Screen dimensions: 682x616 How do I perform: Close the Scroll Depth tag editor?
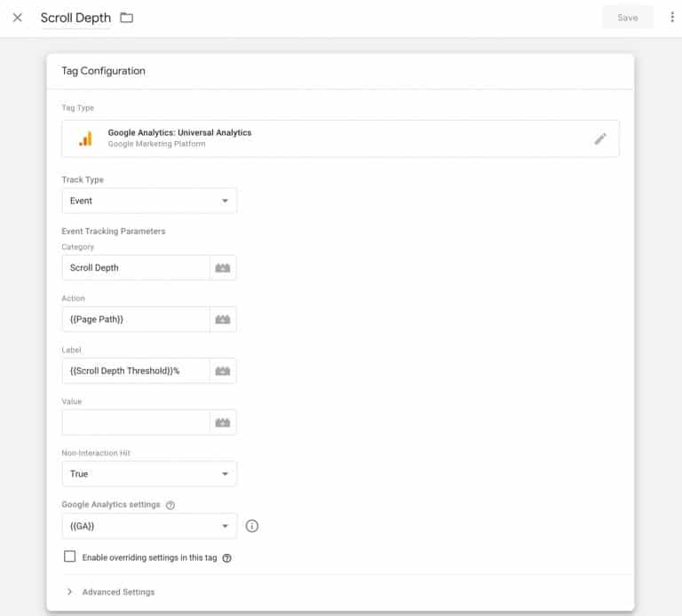tap(18, 18)
